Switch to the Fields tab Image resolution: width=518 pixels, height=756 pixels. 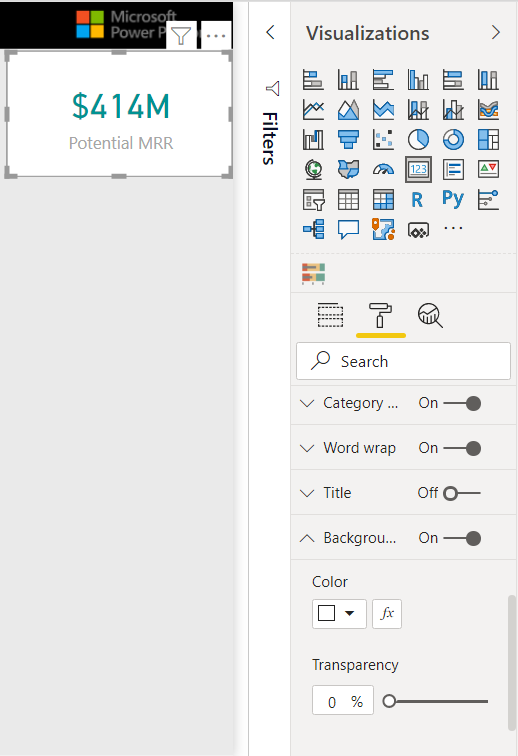pos(330,315)
